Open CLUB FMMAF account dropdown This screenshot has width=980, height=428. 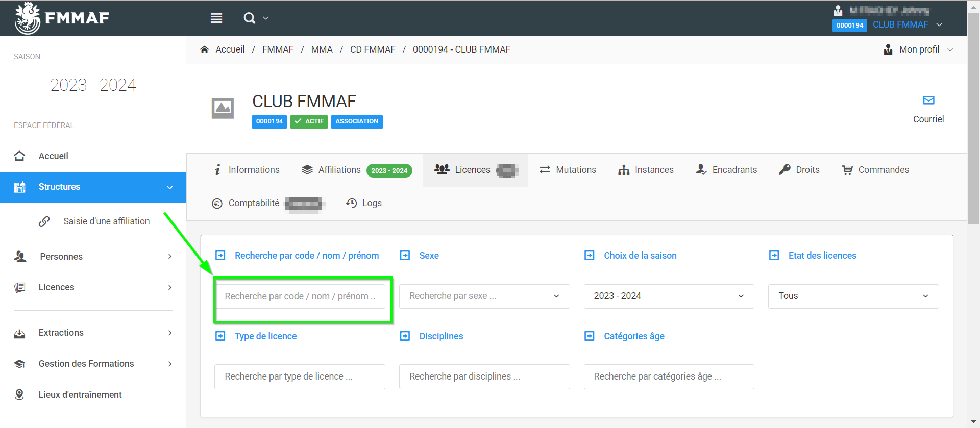(908, 24)
